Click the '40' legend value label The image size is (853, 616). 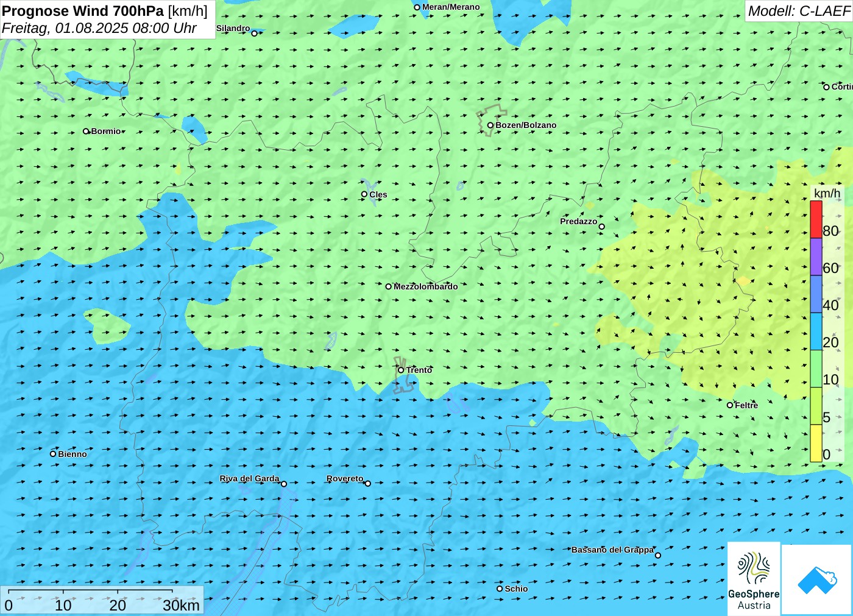830,305
